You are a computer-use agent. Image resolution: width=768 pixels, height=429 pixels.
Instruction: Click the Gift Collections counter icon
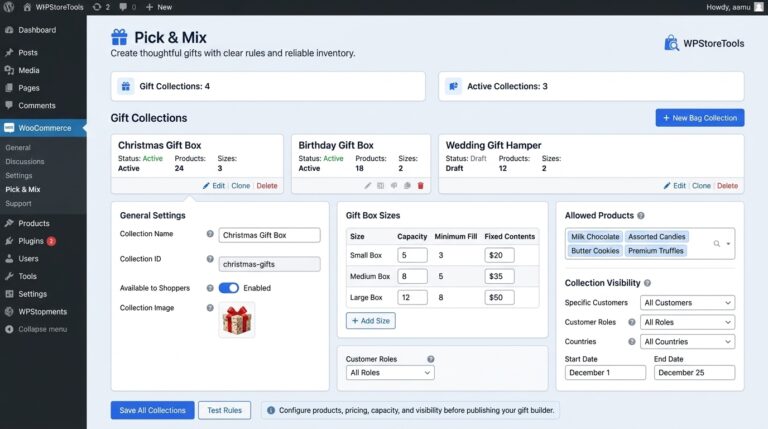coord(126,86)
